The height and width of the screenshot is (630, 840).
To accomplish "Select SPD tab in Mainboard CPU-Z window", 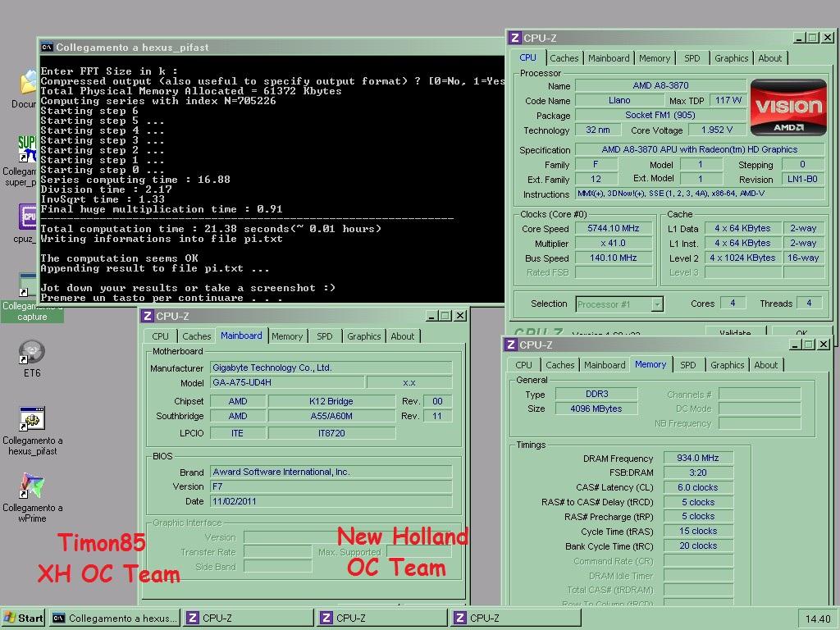I will (325, 336).
